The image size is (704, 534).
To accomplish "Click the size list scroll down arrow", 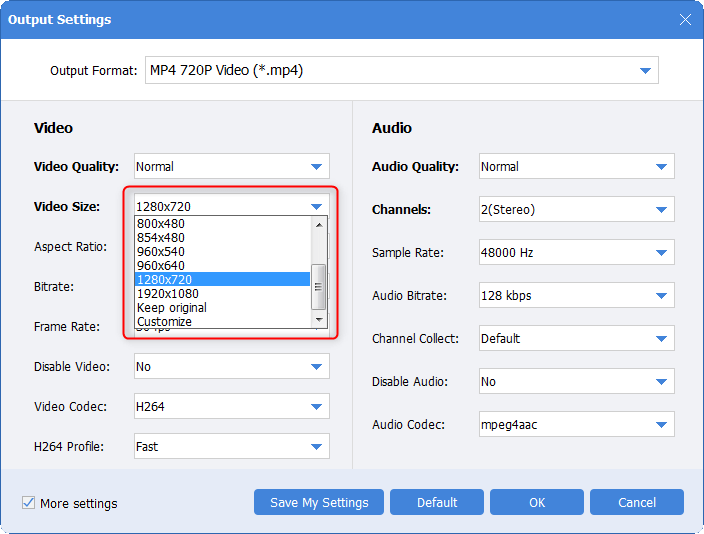I will tap(319, 320).
